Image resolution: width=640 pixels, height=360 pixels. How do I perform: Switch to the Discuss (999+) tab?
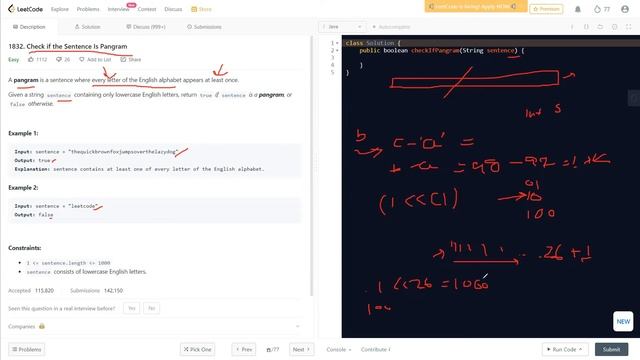(146, 27)
